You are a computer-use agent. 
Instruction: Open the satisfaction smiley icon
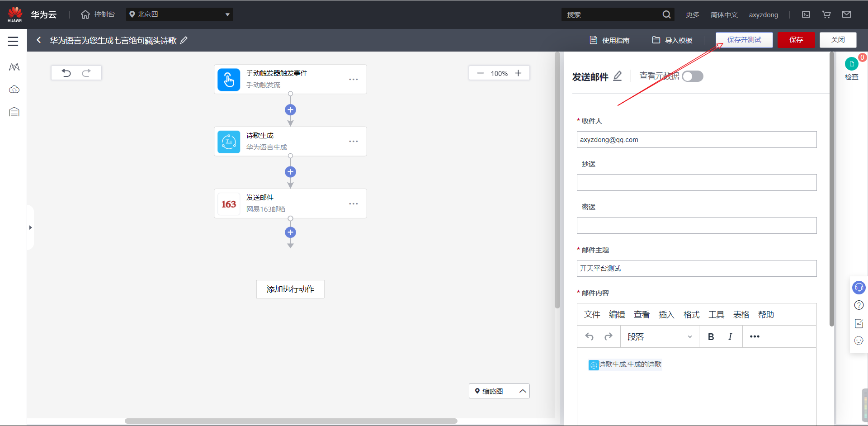coord(859,341)
